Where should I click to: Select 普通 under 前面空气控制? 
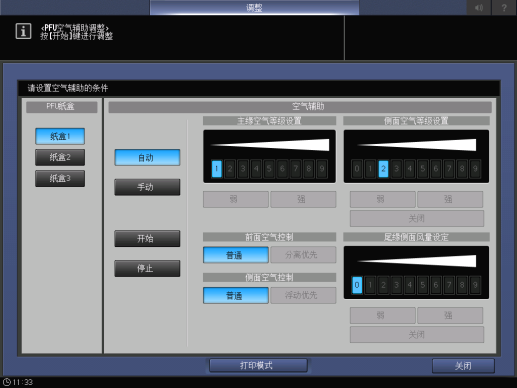click(236, 255)
